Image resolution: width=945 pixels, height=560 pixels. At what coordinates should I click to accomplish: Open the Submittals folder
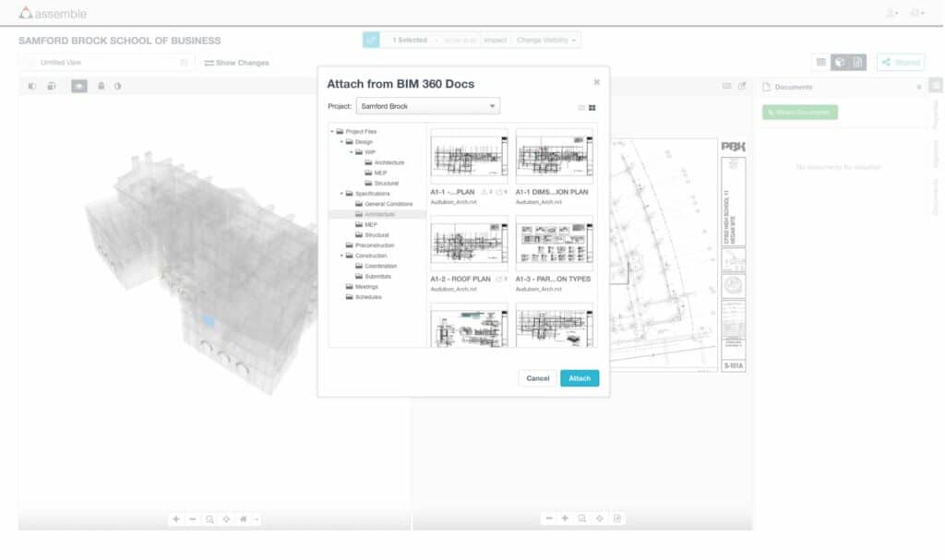pyautogui.click(x=373, y=276)
